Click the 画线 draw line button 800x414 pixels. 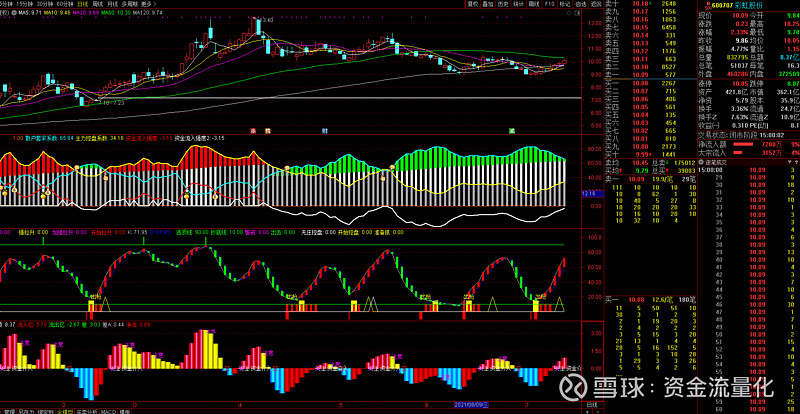[534, 4]
